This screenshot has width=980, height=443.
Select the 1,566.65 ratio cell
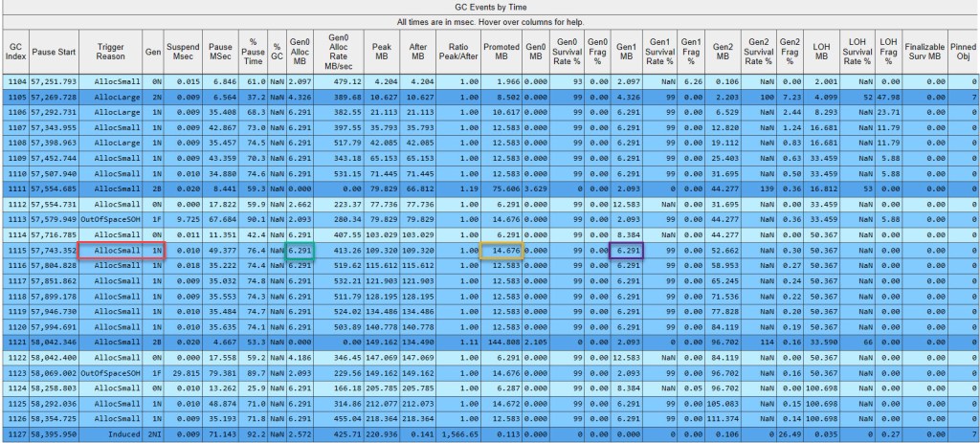[x=455, y=434]
